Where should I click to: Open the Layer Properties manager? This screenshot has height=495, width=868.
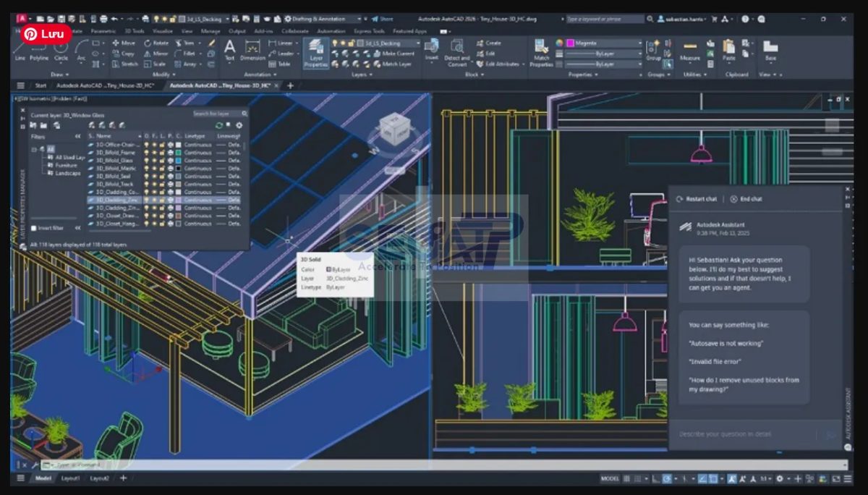point(315,52)
